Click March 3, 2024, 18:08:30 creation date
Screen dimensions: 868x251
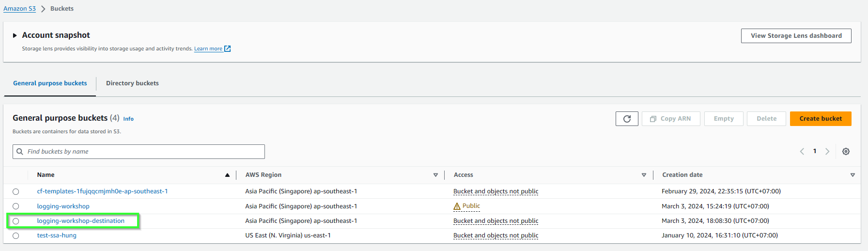pos(715,221)
